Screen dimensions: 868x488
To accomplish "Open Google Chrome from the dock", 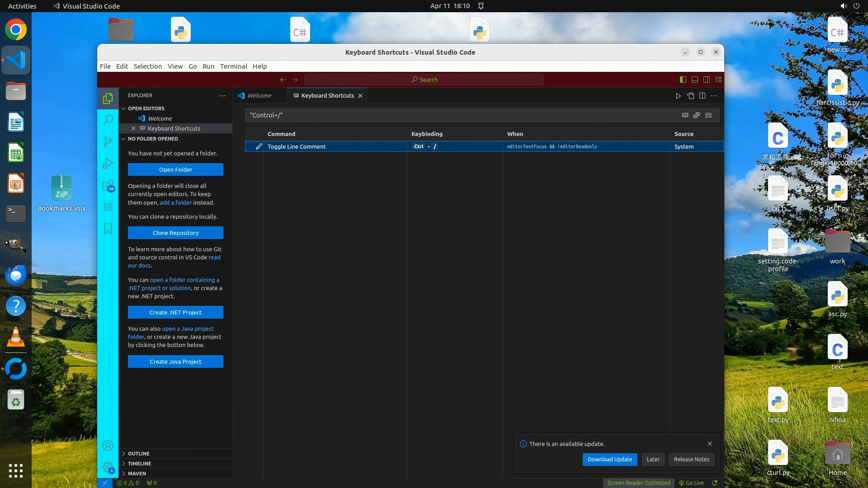I will click(x=16, y=30).
